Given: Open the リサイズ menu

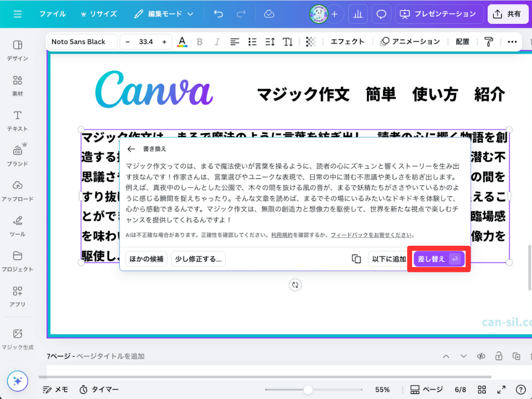Looking at the screenshot, I should click(x=99, y=14).
